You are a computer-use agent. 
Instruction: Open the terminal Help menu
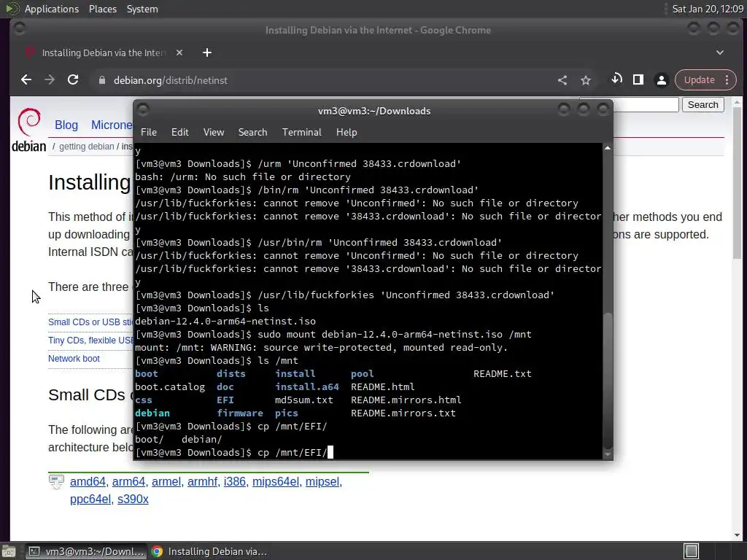tap(347, 132)
